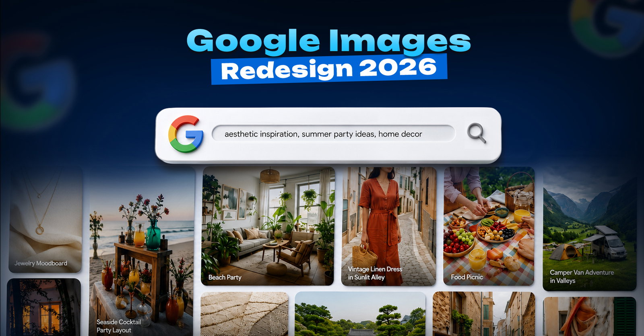Click the "Beach Party" caption text
The height and width of the screenshot is (336, 644).
225,277
